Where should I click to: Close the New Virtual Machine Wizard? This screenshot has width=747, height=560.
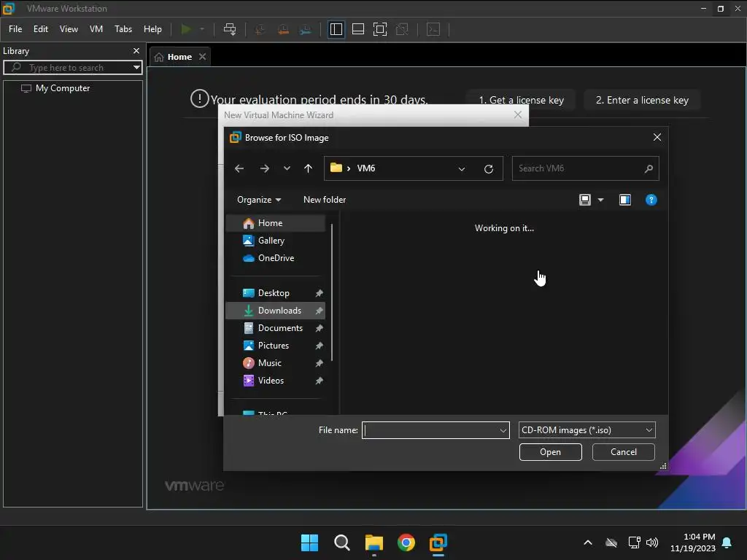pyautogui.click(x=518, y=114)
